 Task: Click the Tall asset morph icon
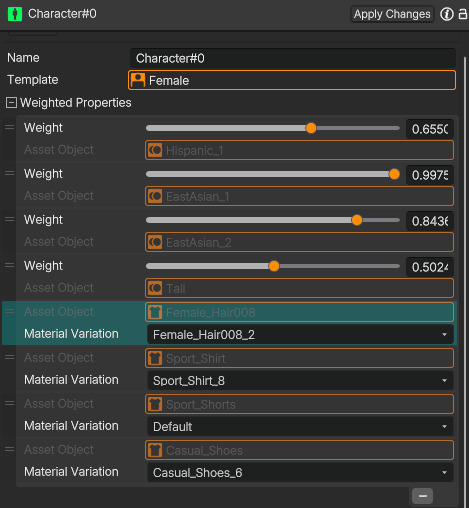pos(155,288)
